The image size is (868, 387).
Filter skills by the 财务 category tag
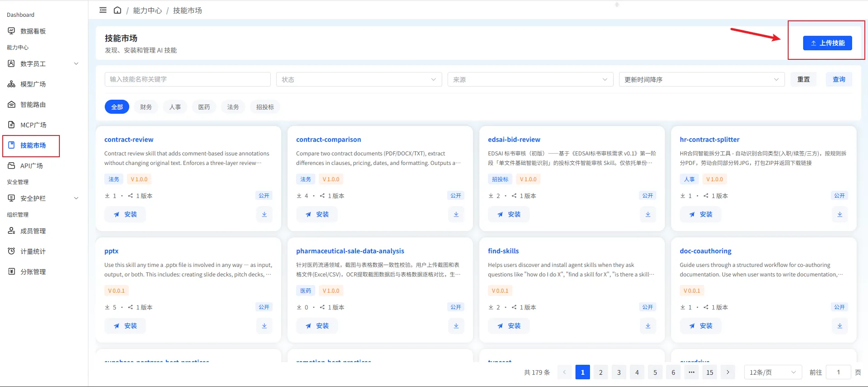pyautogui.click(x=146, y=107)
